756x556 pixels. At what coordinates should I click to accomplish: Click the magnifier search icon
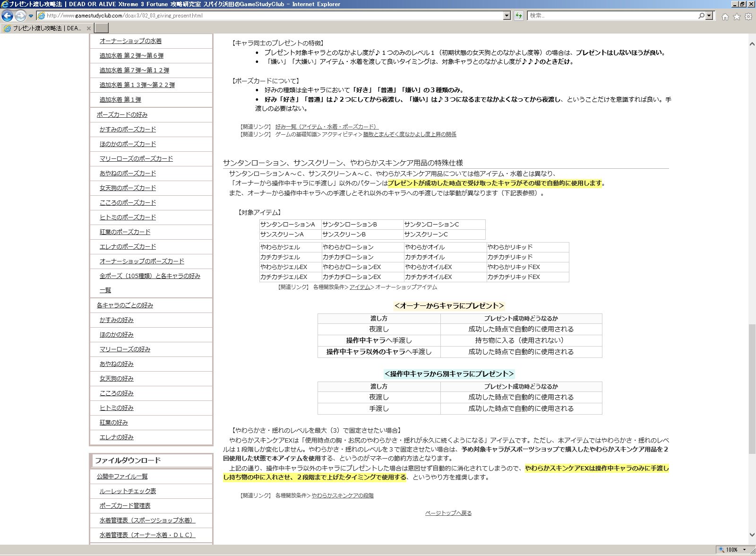tap(701, 16)
